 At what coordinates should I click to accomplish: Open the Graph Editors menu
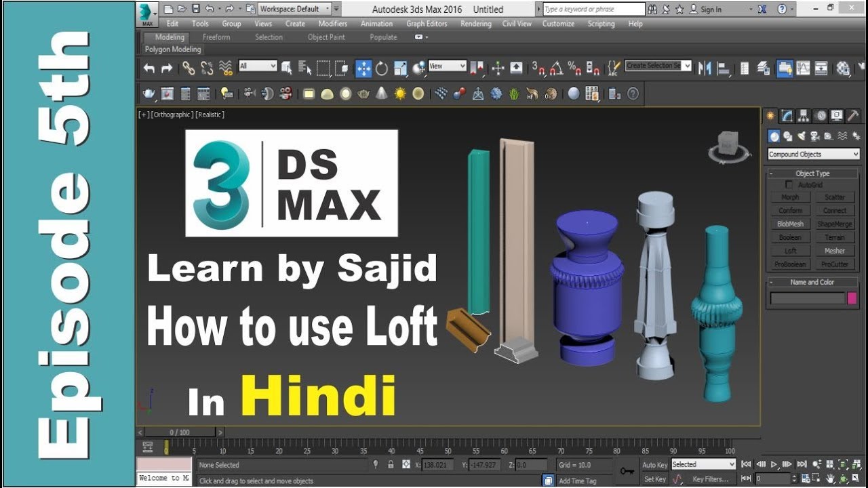(x=427, y=24)
